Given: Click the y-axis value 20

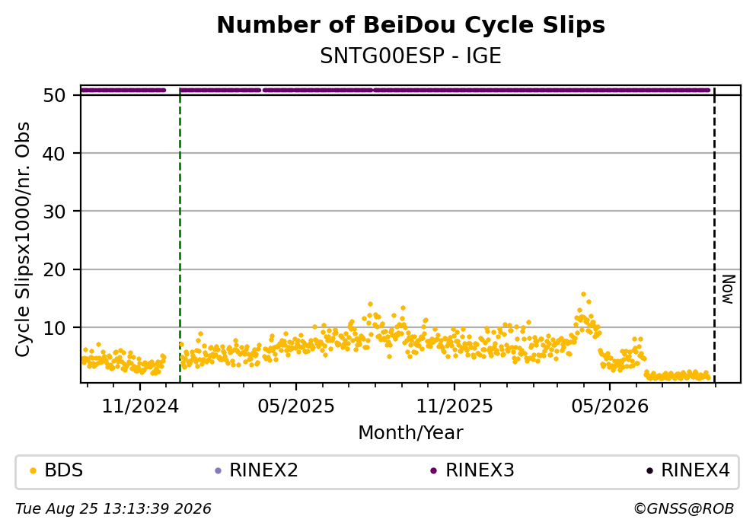Looking at the screenshot, I should (x=54, y=270).
